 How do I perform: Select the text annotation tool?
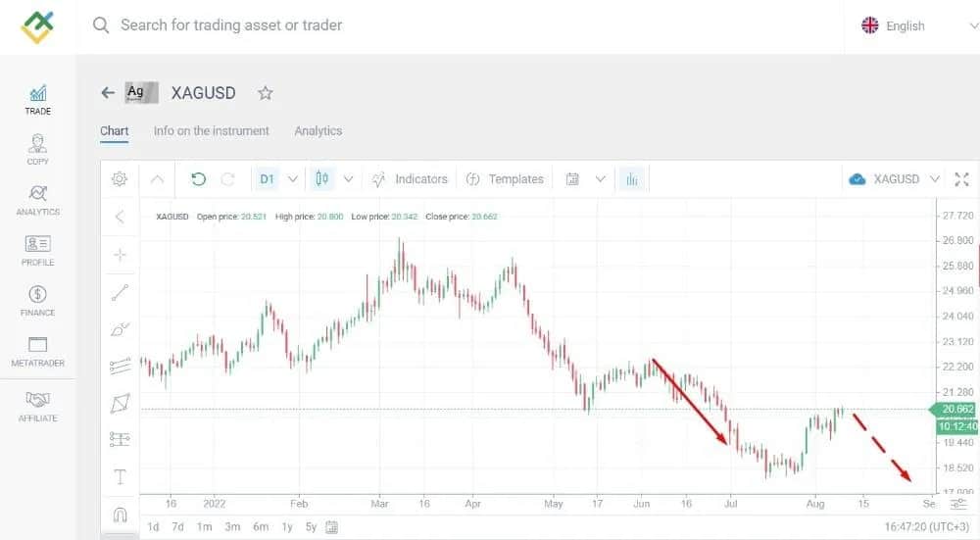(121, 477)
